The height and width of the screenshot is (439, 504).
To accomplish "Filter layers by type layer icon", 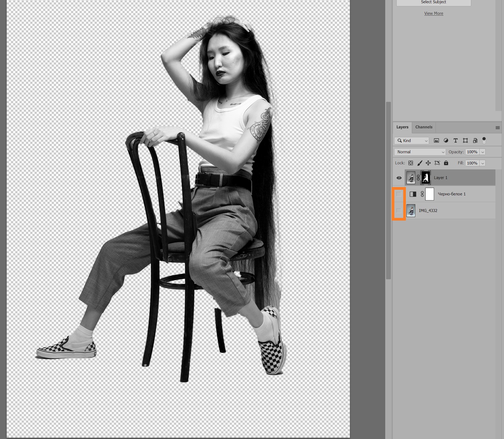I will coord(455,140).
